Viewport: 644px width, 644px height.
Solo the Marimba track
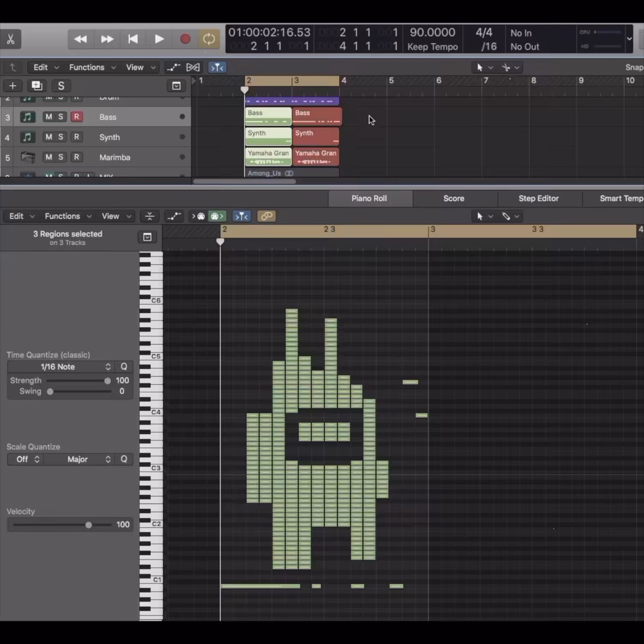(61, 157)
